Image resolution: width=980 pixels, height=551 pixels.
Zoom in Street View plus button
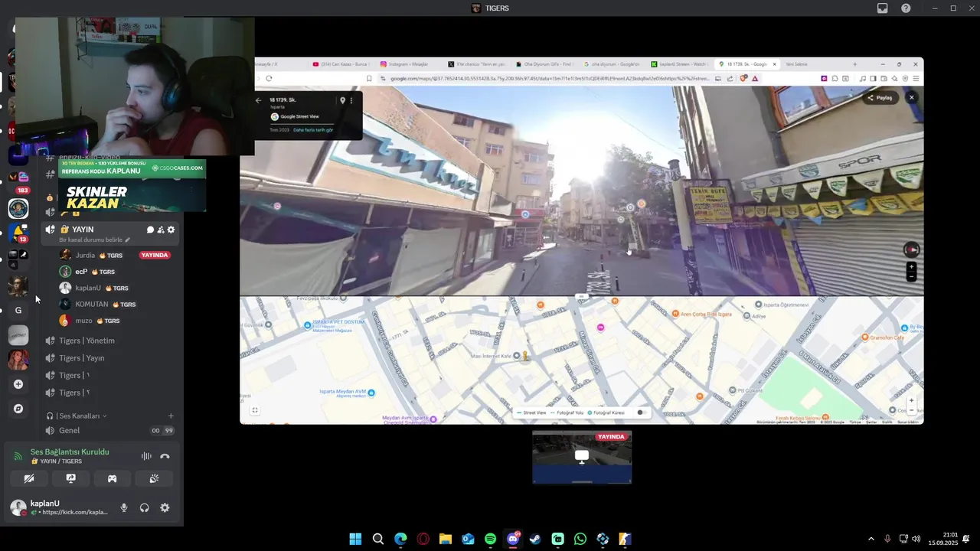point(911,267)
